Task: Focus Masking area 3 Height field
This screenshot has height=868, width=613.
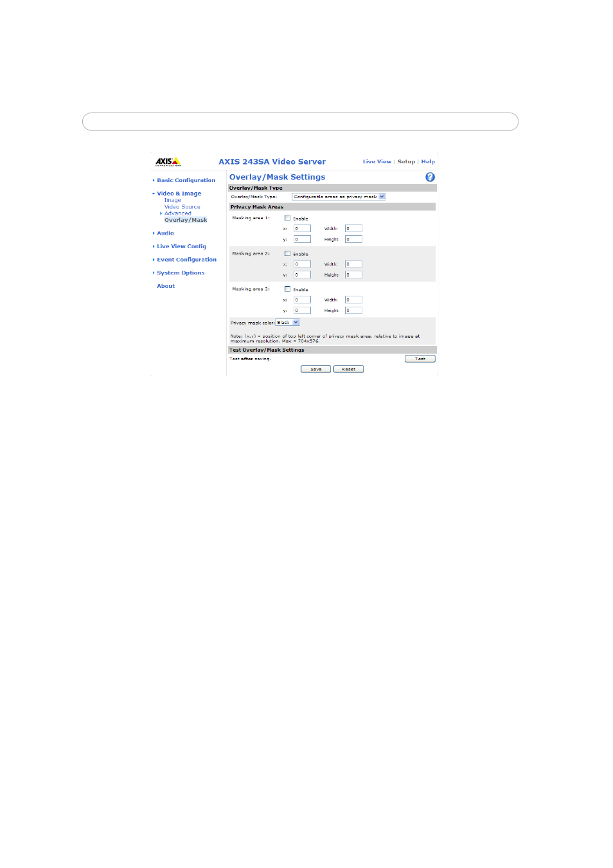Action: pos(353,311)
